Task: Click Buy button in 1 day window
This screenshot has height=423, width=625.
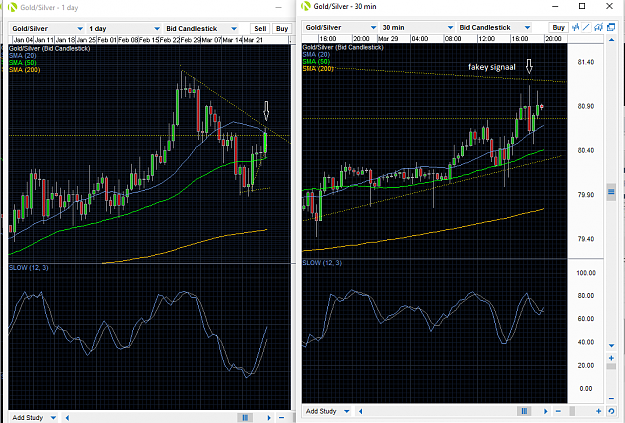Action: click(x=282, y=28)
